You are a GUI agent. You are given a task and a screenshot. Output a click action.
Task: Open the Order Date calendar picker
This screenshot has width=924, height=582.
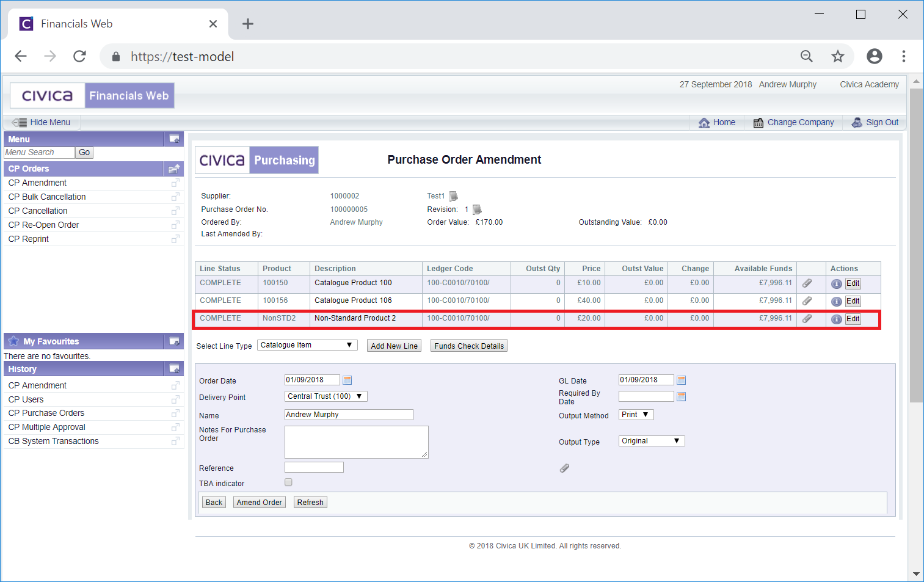(347, 380)
